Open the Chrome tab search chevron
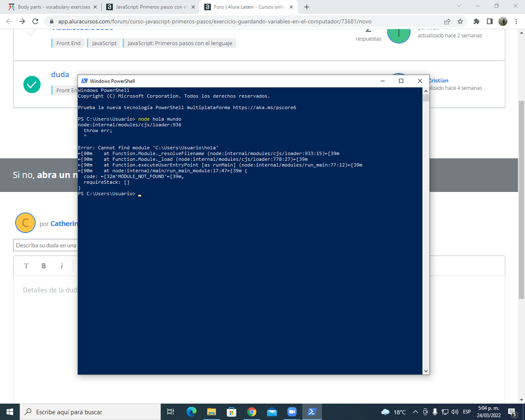 point(459,6)
